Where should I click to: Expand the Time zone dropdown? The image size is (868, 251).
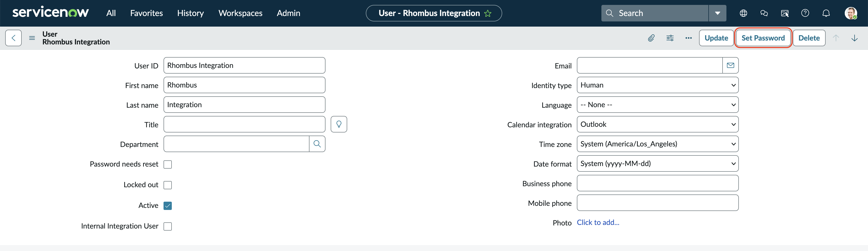657,144
